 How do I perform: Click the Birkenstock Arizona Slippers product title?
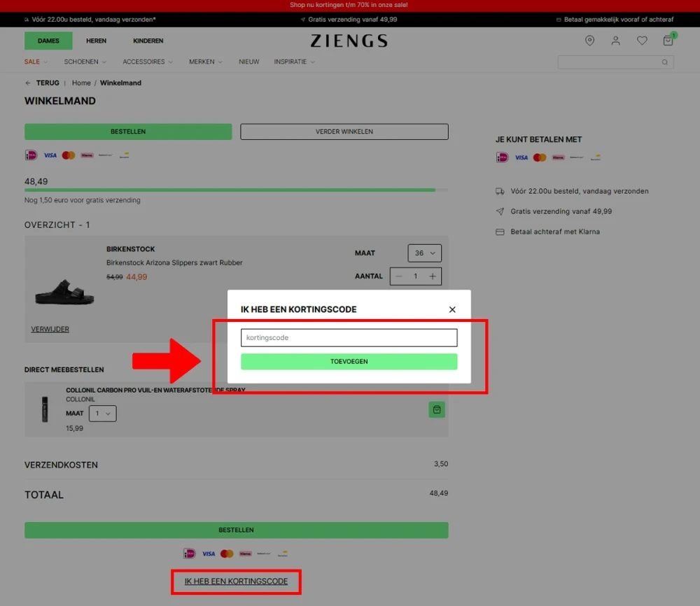click(x=174, y=263)
